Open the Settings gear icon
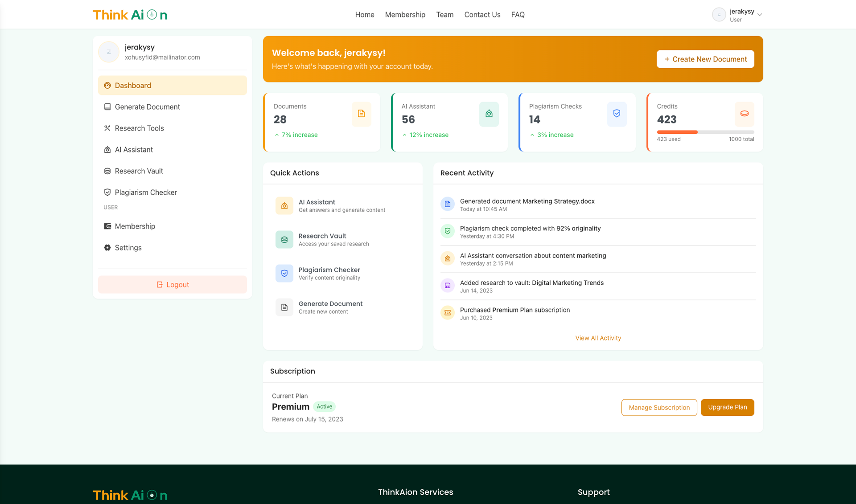Screen dimensions: 856x504 107,247
